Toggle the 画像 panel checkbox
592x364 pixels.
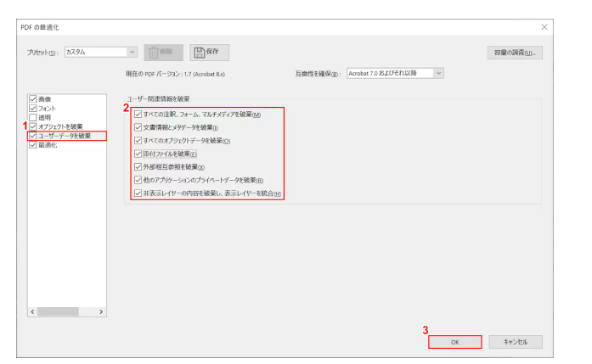click(x=33, y=99)
